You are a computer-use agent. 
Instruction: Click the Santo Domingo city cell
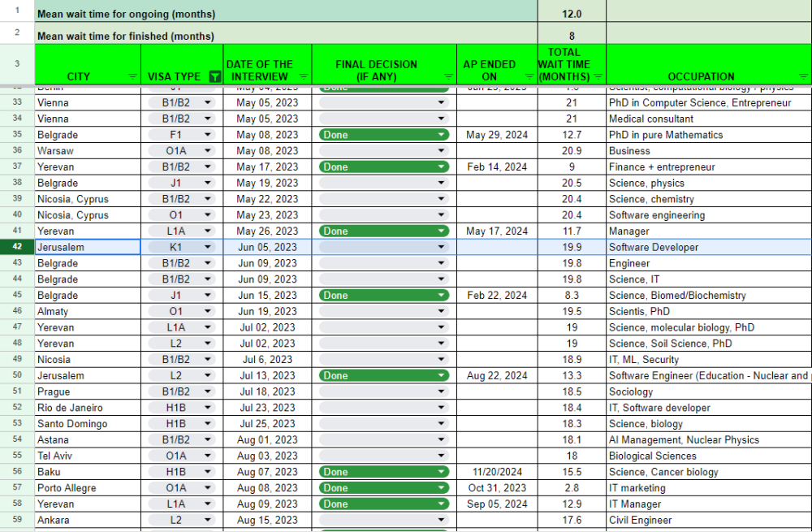pyautogui.click(x=88, y=424)
